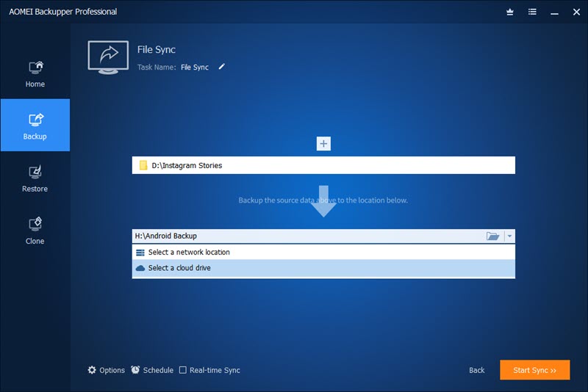Start the sync with Start Sync button

tap(535, 370)
